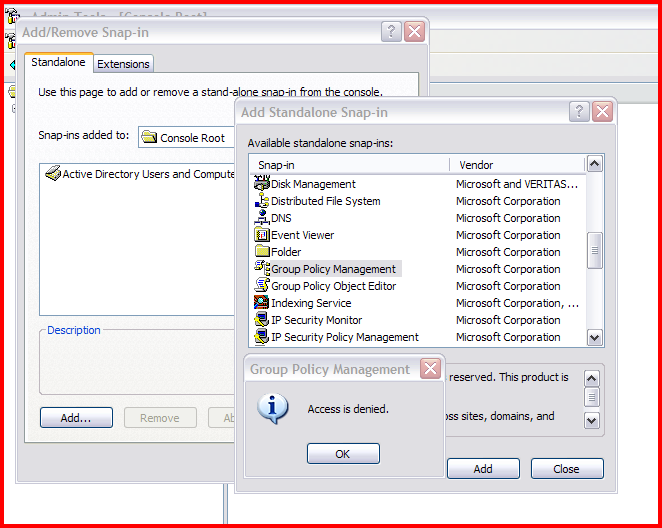Click the Vendor column header
The height and width of the screenshot is (528, 662).
coord(517,165)
